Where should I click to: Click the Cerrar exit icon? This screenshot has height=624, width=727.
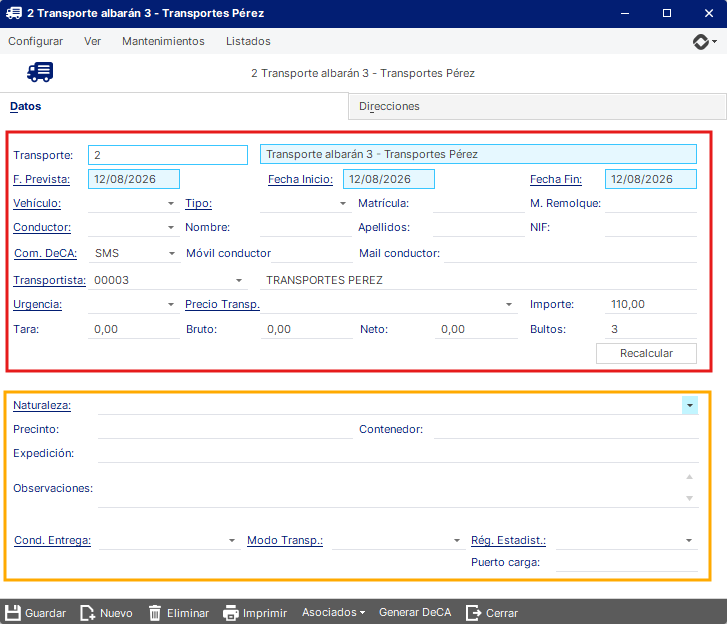pos(474,613)
